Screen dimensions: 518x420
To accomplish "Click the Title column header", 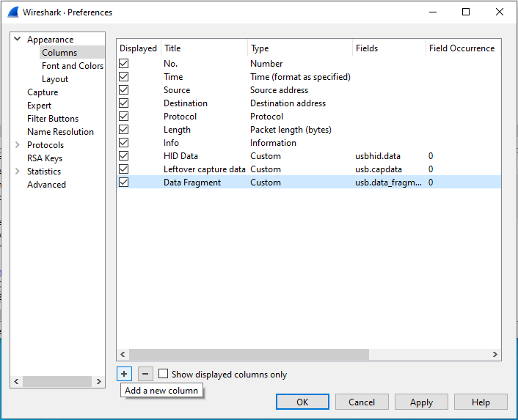I will 204,48.
